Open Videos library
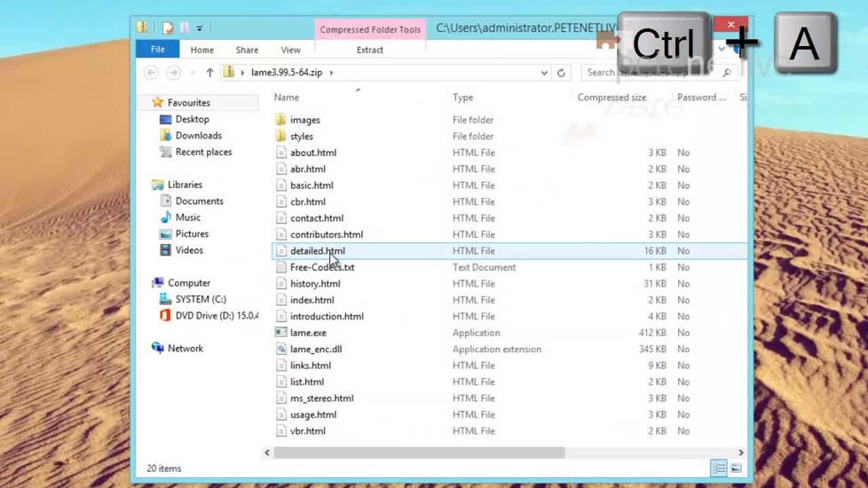 point(189,250)
